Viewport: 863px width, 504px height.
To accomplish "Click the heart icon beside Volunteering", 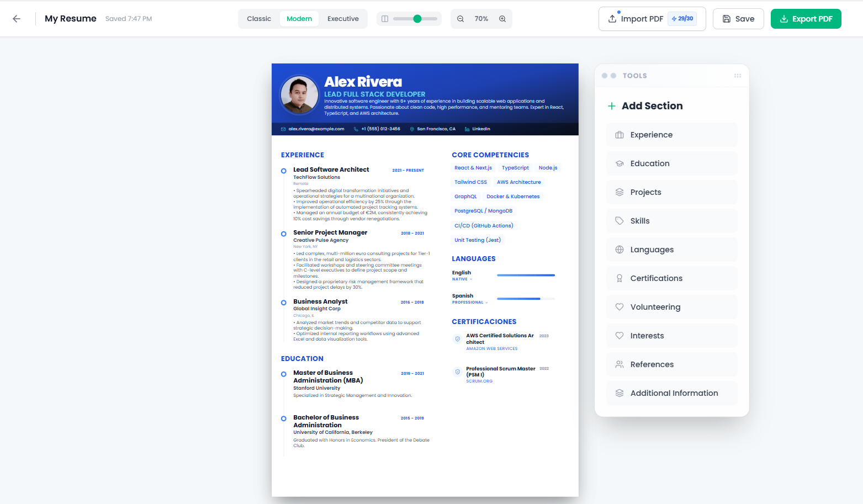I will (x=620, y=307).
